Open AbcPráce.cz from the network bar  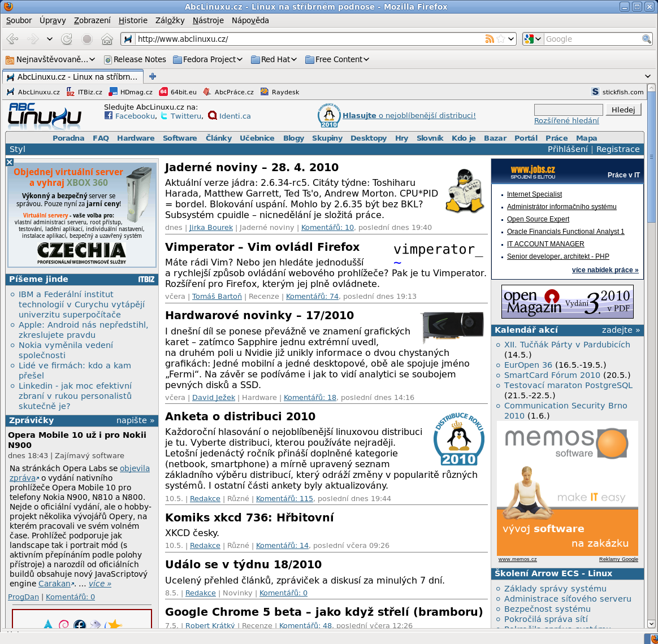228,92
